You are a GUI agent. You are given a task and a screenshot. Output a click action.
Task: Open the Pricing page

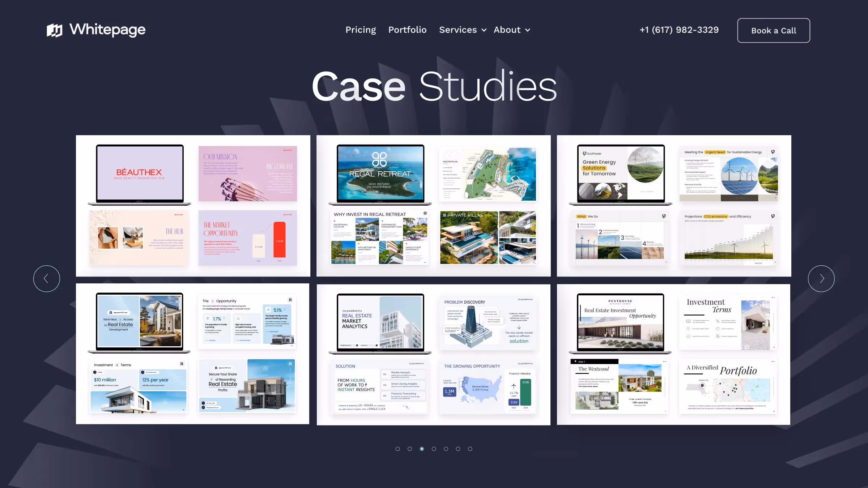(x=361, y=30)
